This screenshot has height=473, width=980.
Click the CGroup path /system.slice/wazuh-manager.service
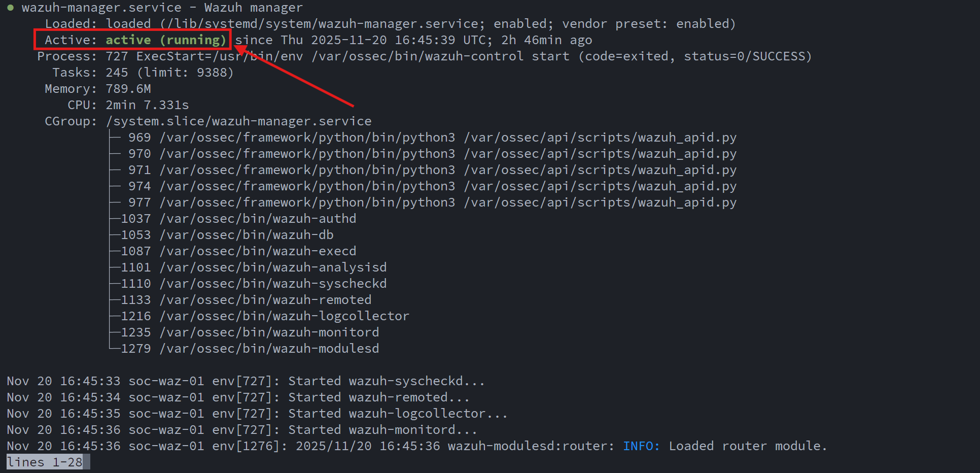click(x=238, y=121)
